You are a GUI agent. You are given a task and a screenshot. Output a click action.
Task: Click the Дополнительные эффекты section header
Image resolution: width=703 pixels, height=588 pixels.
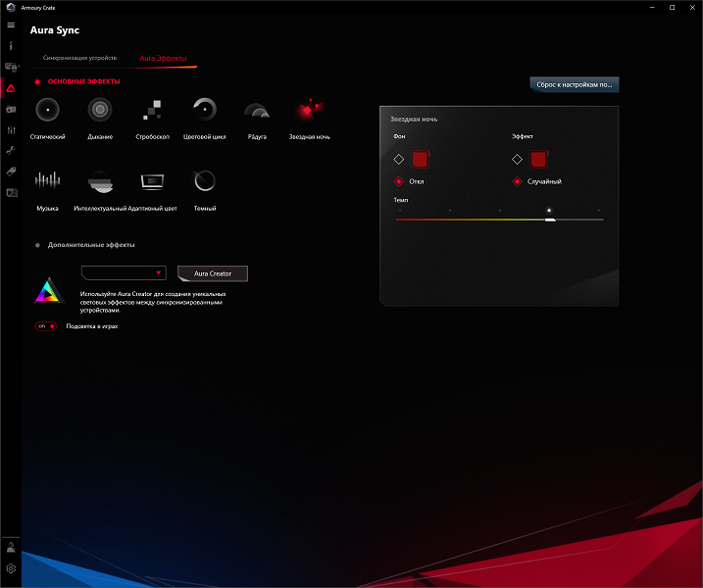91,245
